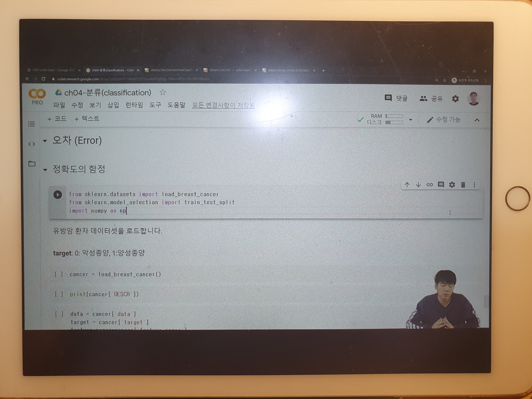Open table of contents sidebar icon
The height and width of the screenshot is (399, 532).
32,124
